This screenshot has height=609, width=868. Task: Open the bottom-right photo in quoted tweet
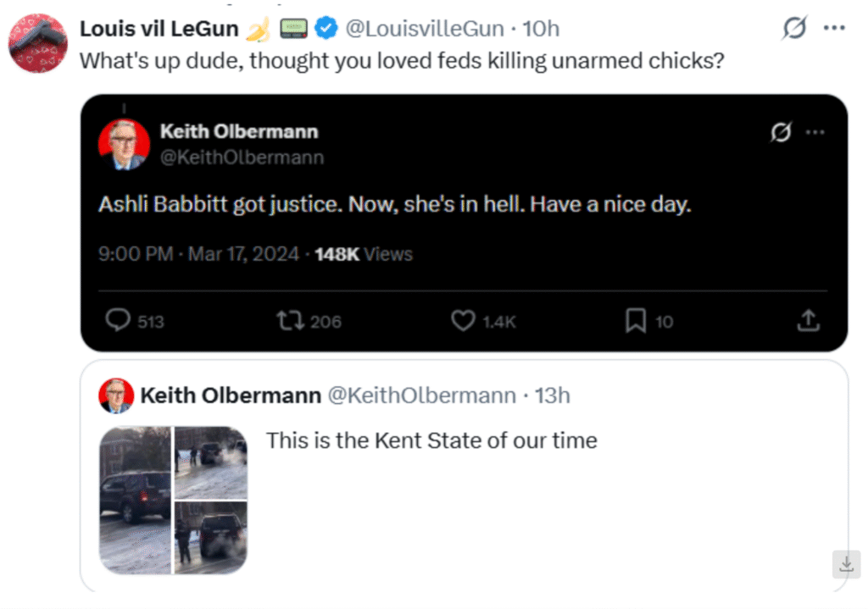click(x=210, y=538)
